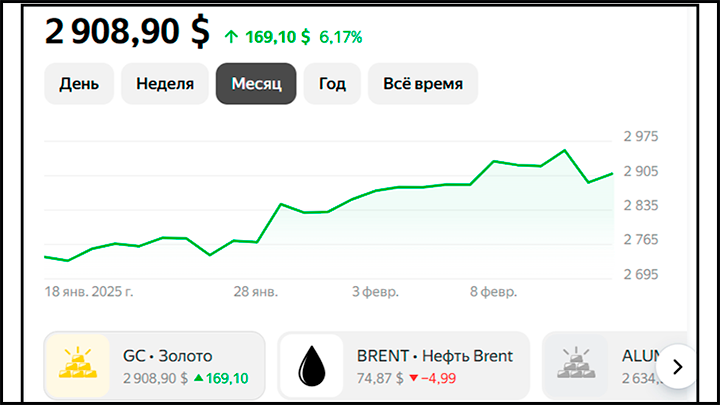Click the 2 908,90 $ price heading
The width and height of the screenshot is (720, 405).
127,31
